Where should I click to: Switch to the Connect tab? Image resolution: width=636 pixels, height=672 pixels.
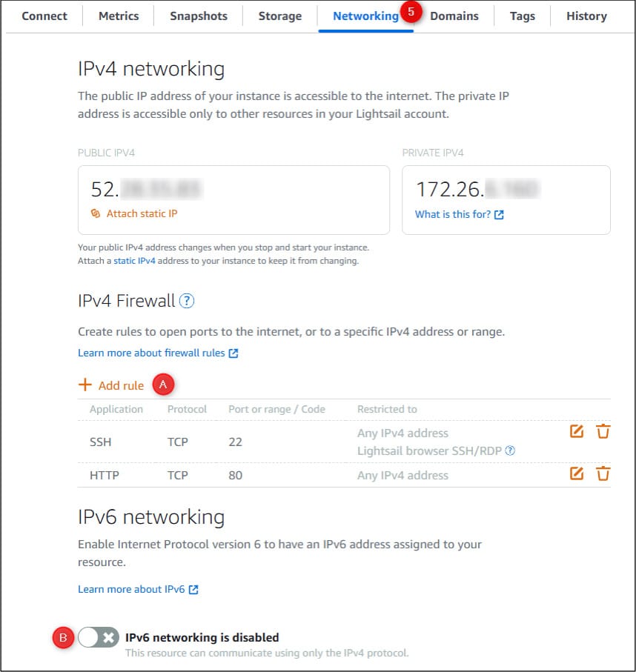tap(44, 16)
